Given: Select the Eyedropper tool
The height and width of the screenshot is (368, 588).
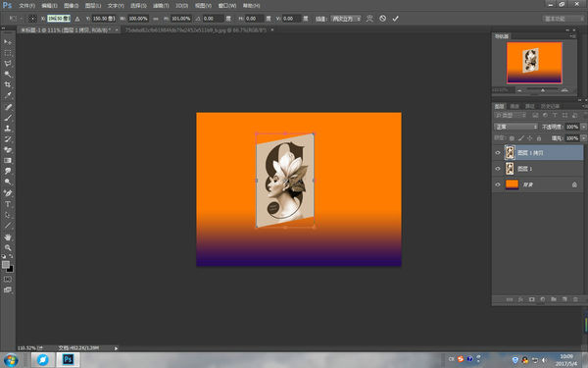Looking at the screenshot, I should (x=8, y=95).
